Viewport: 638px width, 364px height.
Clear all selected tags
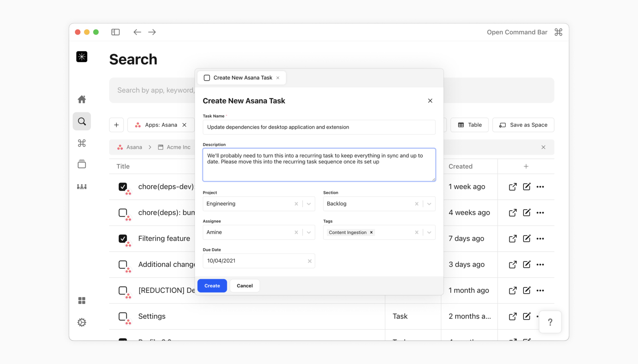click(417, 232)
